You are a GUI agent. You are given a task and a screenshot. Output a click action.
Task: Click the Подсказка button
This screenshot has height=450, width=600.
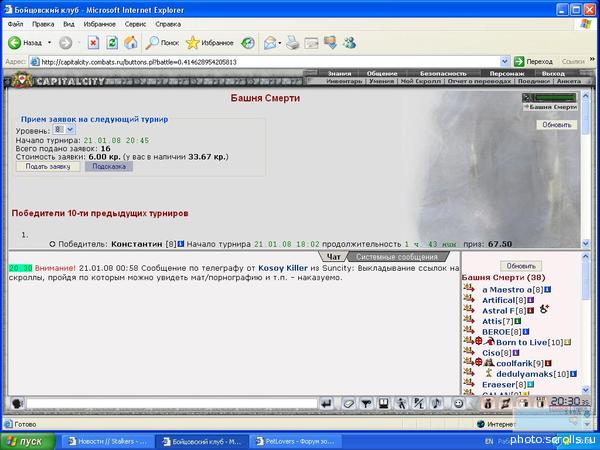tap(109, 167)
